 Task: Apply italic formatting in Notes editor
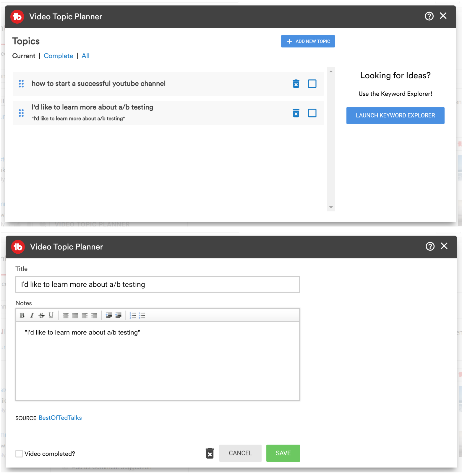click(x=32, y=315)
